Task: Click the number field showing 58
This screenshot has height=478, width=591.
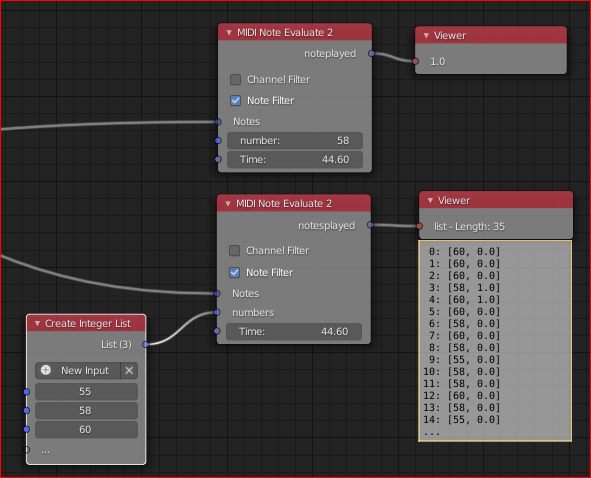Action: (295, 141)
